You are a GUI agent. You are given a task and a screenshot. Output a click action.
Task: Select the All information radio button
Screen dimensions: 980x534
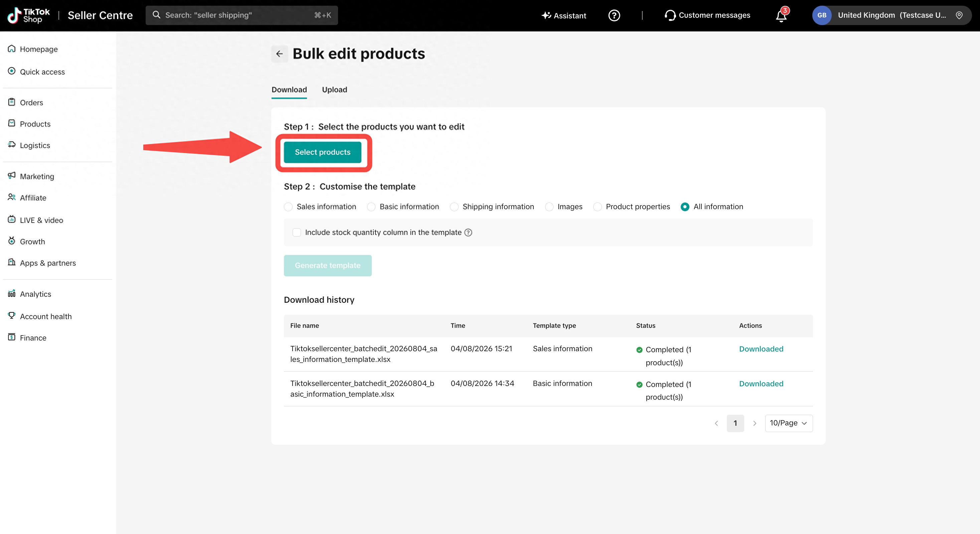tap(685, 207)
